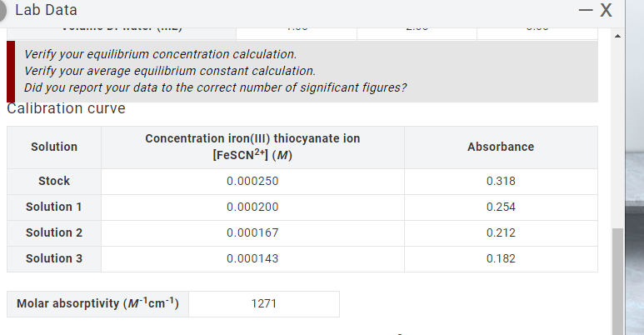Click the scrollbar up arrow
The height and width of the screenshot is (335, 644).
(x=617, y=36)
